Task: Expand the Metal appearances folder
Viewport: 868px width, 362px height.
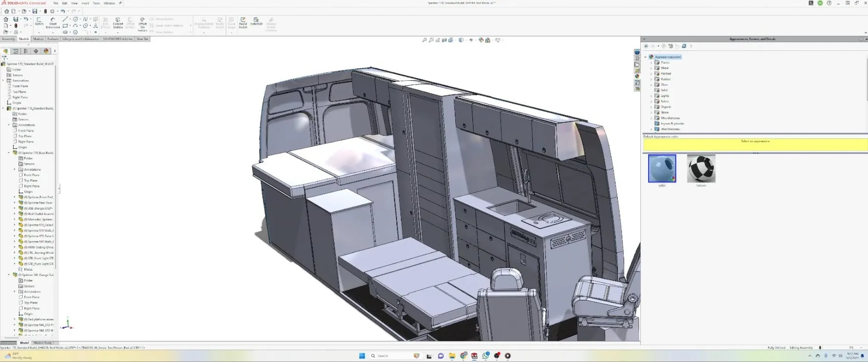Action: point(651,68)
